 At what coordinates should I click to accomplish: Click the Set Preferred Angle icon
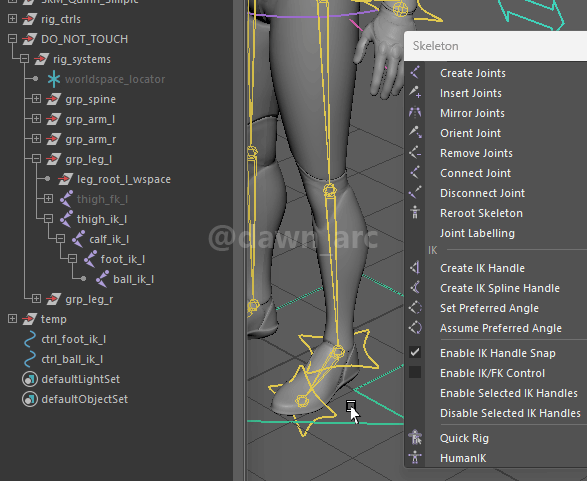point(415,308)
